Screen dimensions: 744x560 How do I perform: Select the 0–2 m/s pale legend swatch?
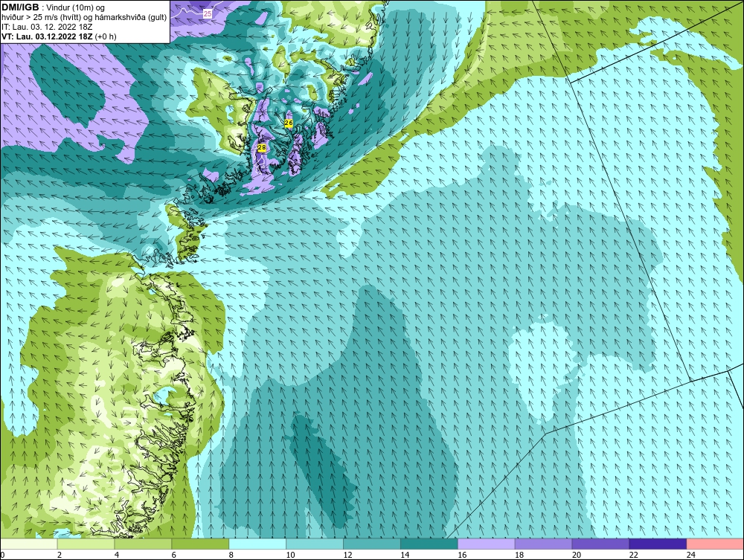tap(28, 544)
